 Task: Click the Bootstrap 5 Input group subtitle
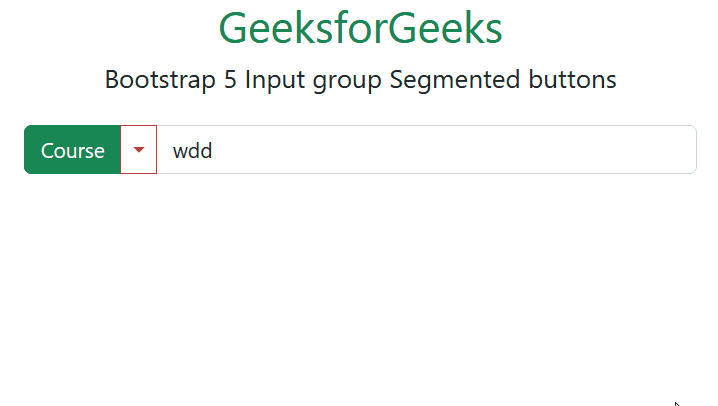point(360,79)
